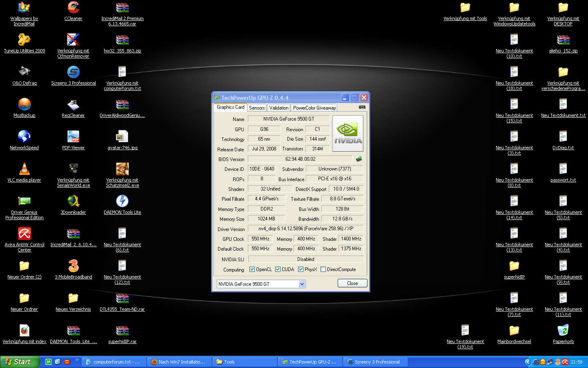Open Screeny 3 Professional desktop icon
The height and width of the screenshot is (368, 588).
73,76
